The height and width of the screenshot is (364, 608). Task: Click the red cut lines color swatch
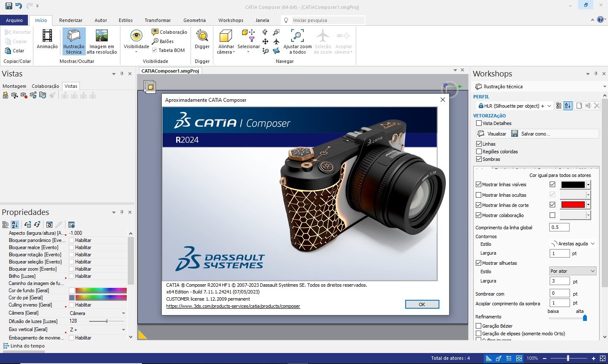click(x=573, y=205)
